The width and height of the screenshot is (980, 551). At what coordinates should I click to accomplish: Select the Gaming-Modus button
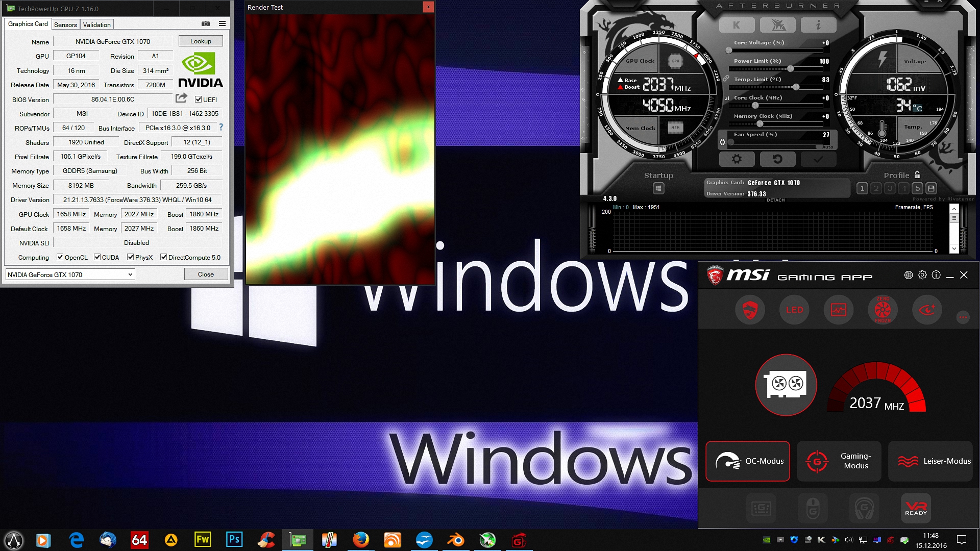coord(839,461)
